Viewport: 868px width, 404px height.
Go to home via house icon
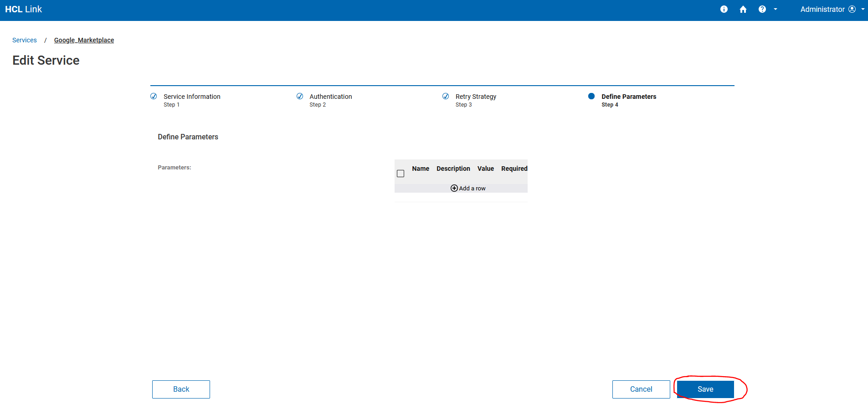coord(743,9)
